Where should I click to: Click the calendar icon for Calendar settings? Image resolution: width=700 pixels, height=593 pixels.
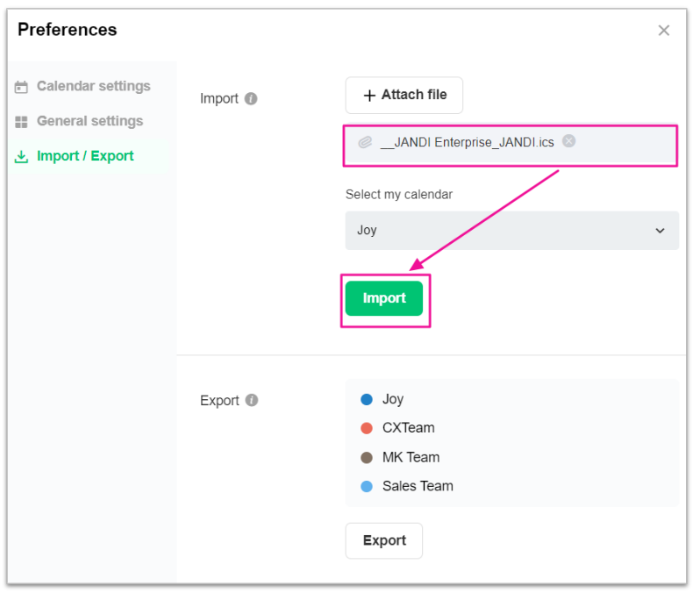pyautogui.click(x=22, y=87)
